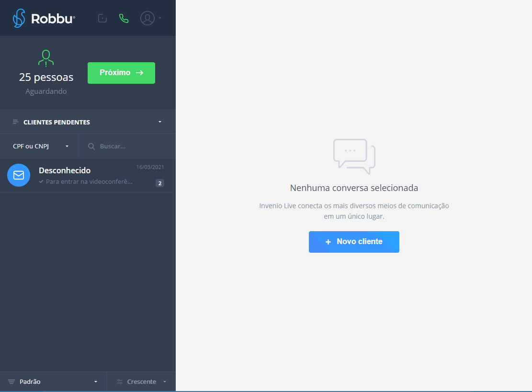Open the Desconhecido conversation
The width and height of the screenshot is (532, 392).
pos(86,175)
